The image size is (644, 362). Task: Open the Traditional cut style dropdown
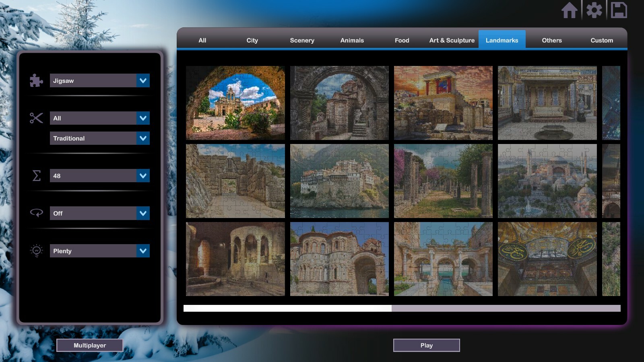[99, 138]
